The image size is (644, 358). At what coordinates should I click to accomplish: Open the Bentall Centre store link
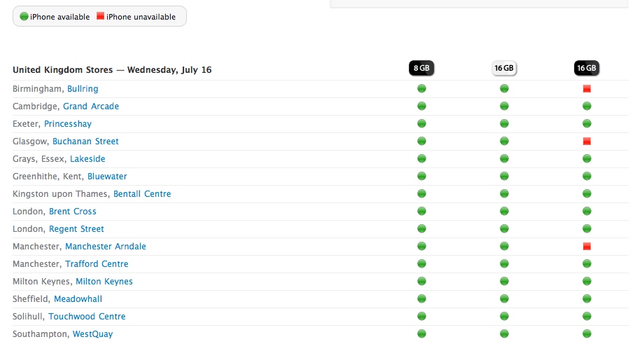142,194
